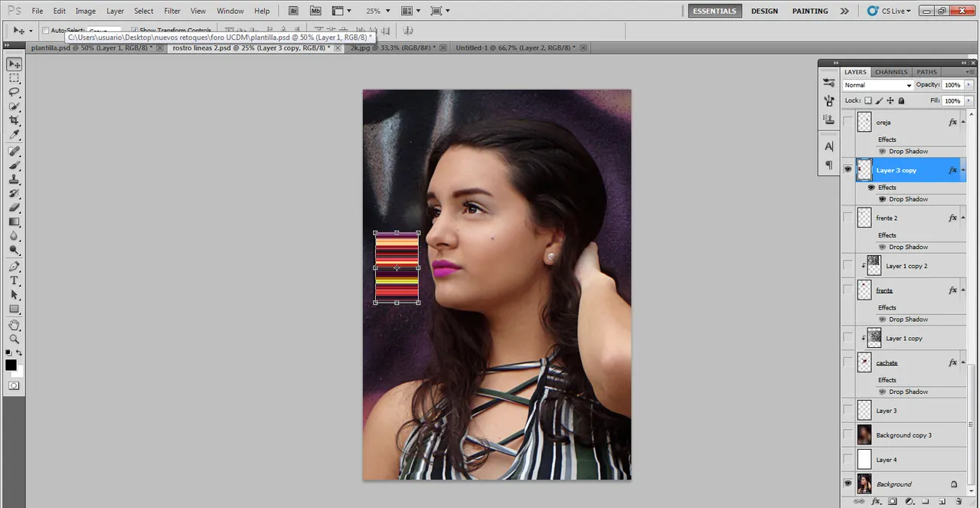Select the Zoom tool in toolbox
The image size is (980, 508).
[x=14, y=339]
